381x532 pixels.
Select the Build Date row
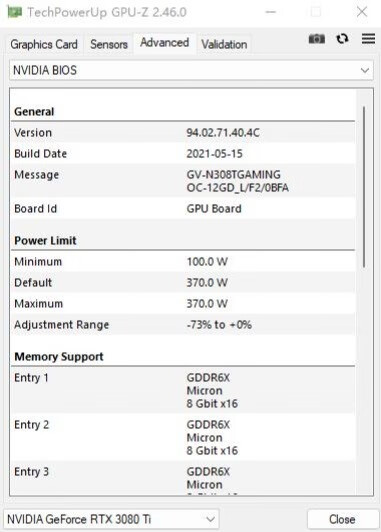coord(183,154)
